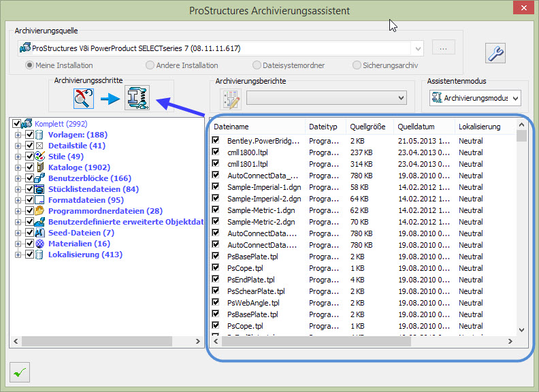This screenshot has height=392, width=539.
Task: Select Programmordnerdateien (28) in tree
Action: pyautogui.click(x=105, y=211)
